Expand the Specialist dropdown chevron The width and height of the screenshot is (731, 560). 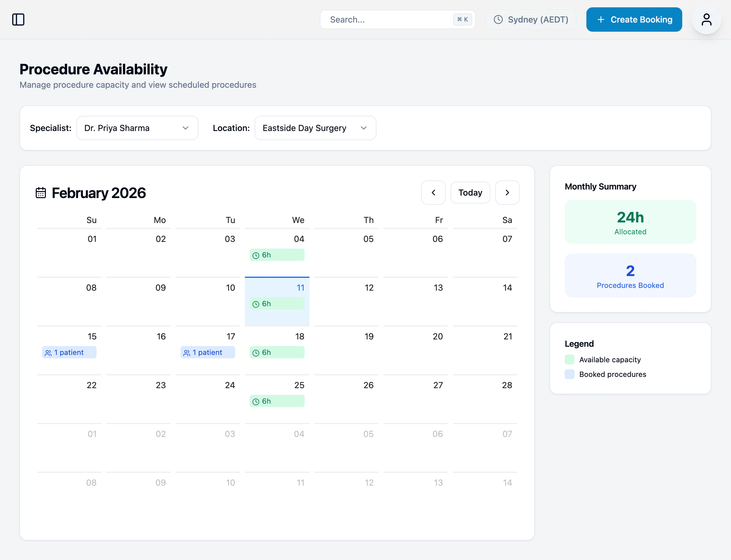185,128
